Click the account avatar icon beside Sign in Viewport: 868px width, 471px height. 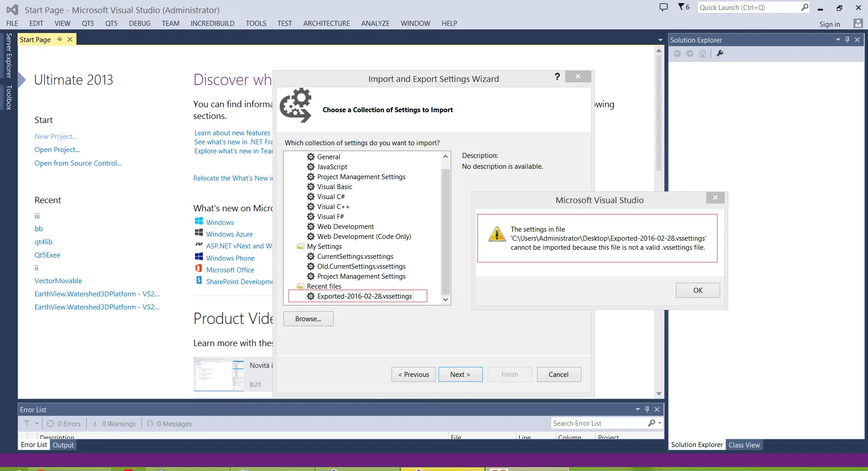pos(858,24)
